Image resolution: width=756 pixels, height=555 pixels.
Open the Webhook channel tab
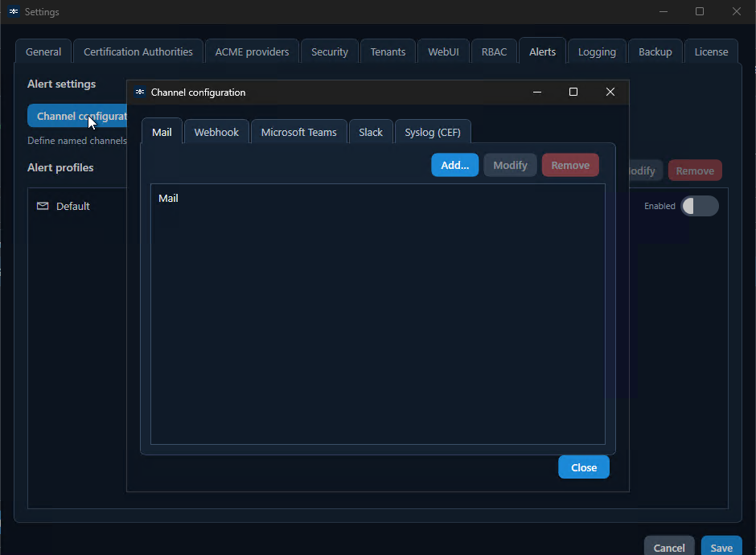216,132
